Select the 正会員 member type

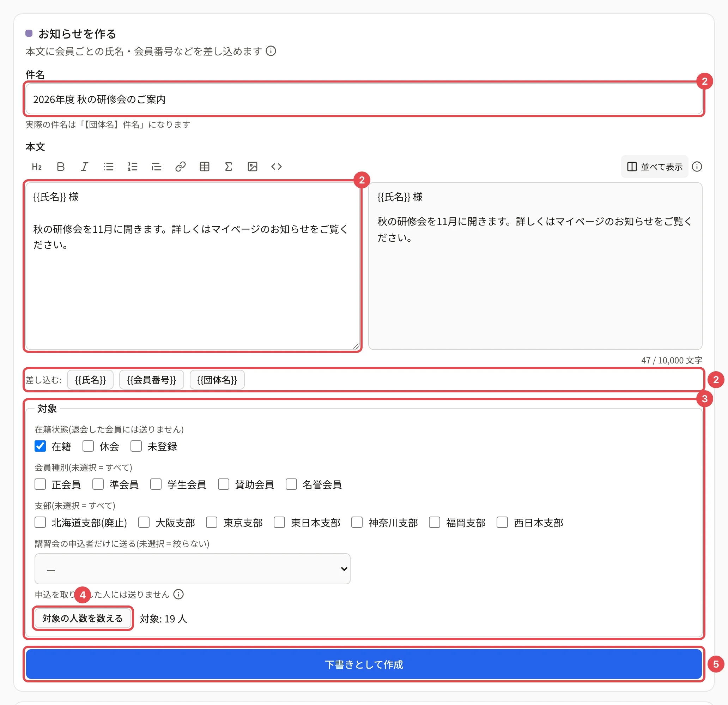tap(40, 484)
